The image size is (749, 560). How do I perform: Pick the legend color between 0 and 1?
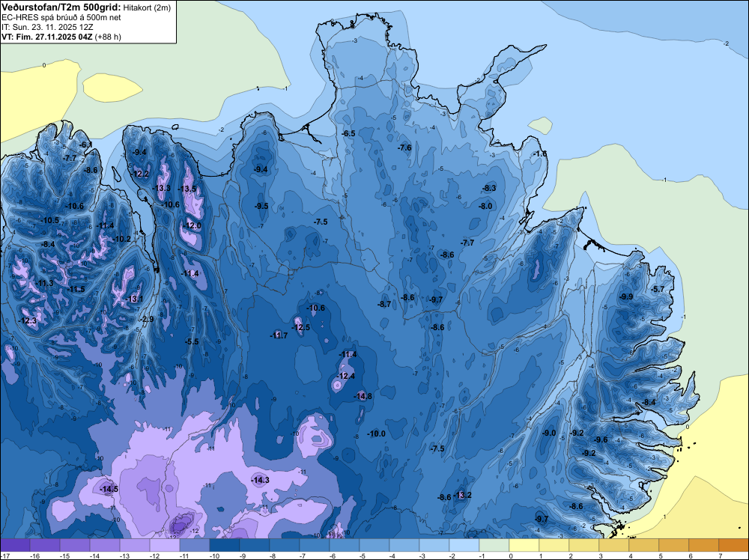click(x=524, y=545)
